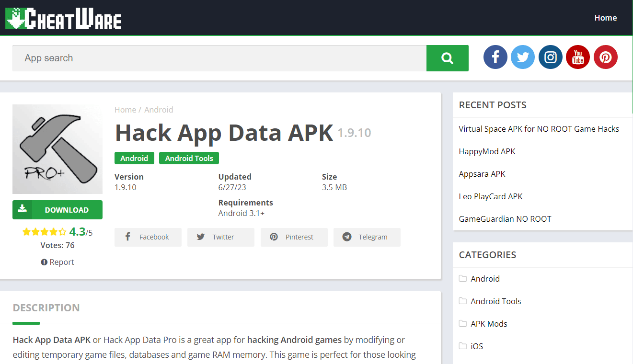Select the Android green tag
This screenshot has height=364, width=633.
click(134, 158)
